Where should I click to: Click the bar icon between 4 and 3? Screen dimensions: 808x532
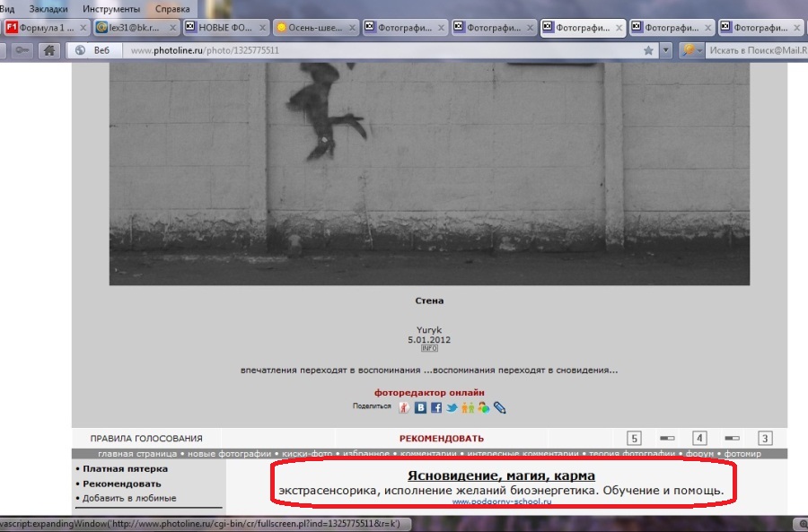[733, 439]
